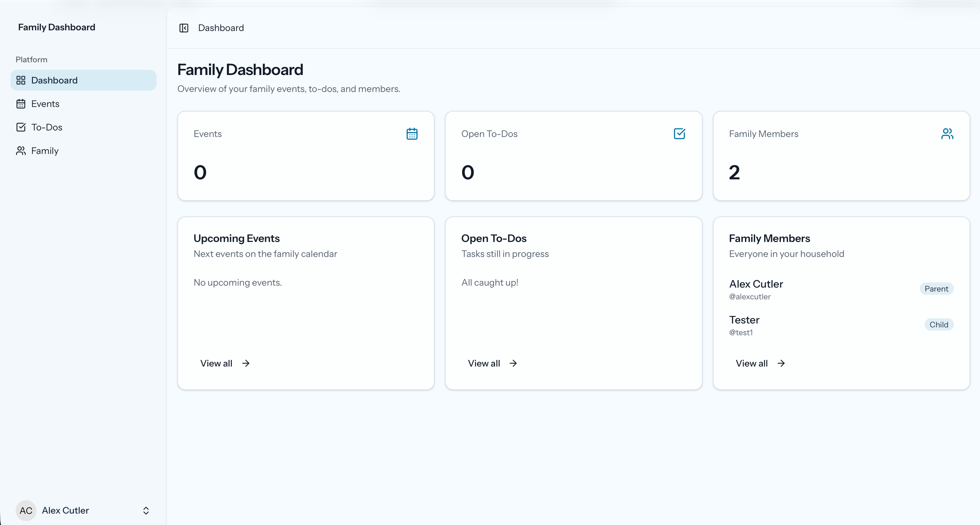Expand the Alex Cutler account menu chevrons
The image size is (980, 525).
coord(146,511)
